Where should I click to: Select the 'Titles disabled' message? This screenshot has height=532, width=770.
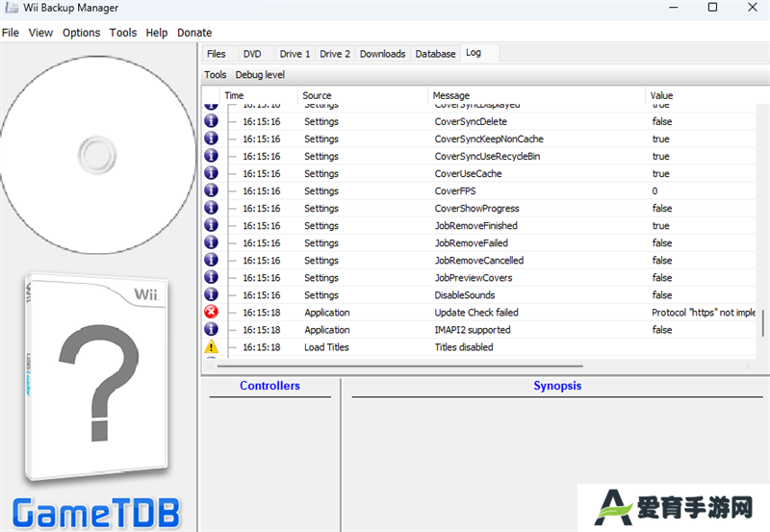pos(464,347)
